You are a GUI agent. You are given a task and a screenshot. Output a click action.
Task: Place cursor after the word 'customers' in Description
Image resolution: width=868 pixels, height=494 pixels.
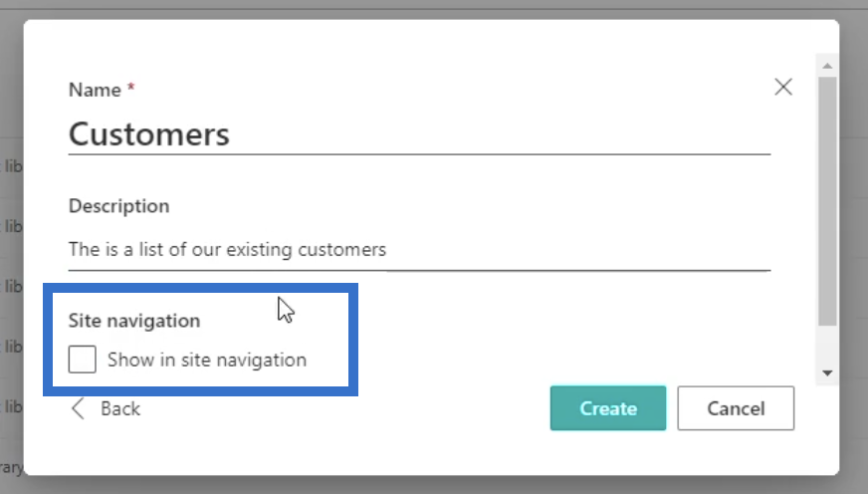click(x=387, y=250)
